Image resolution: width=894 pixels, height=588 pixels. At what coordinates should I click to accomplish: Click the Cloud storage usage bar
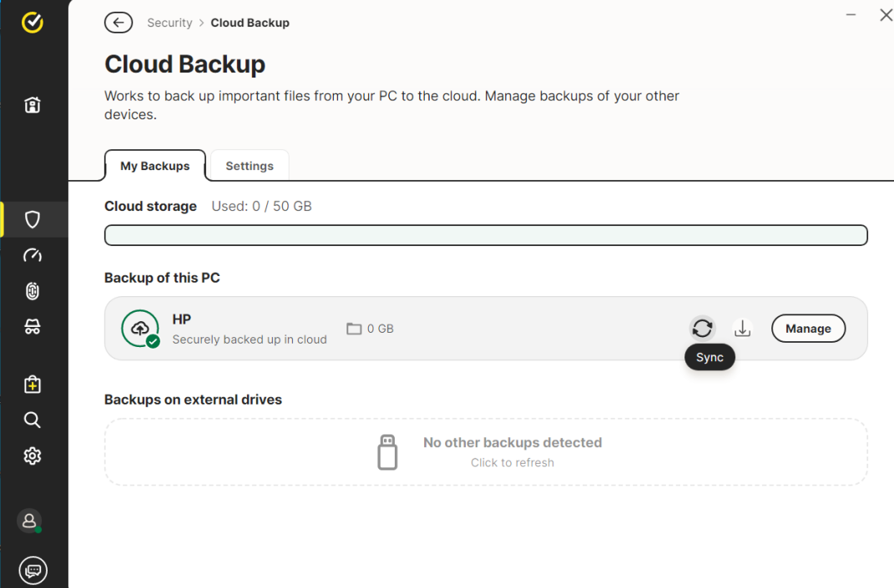(486, 235)
